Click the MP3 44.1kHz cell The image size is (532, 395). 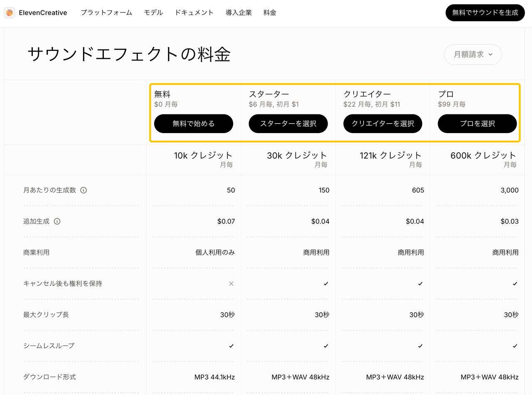(x=215, y=377)
